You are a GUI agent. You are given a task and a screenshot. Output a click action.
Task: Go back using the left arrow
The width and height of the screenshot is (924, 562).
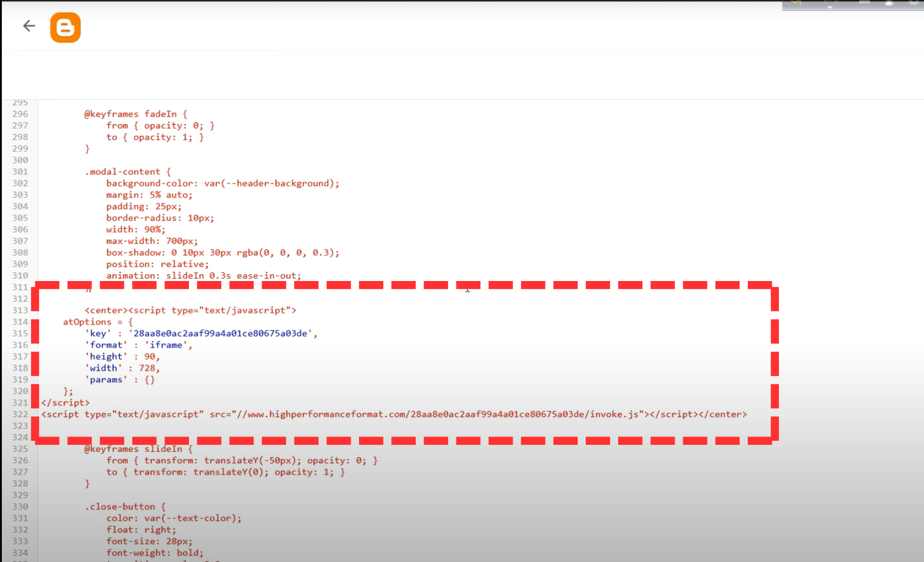tap(29, 26)
